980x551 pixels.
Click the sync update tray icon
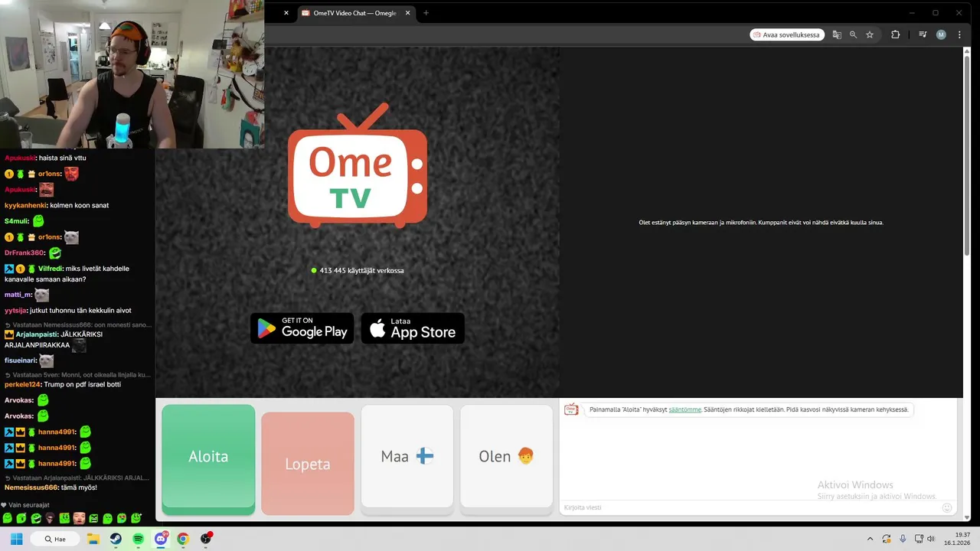[887, 539]
